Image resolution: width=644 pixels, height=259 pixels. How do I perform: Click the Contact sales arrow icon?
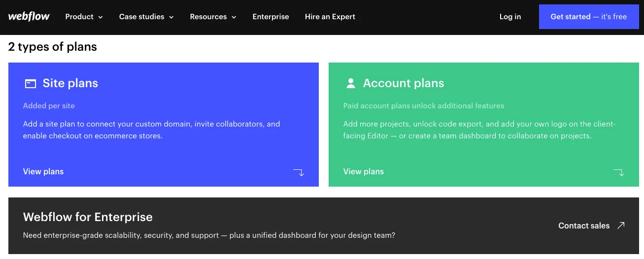621,225
